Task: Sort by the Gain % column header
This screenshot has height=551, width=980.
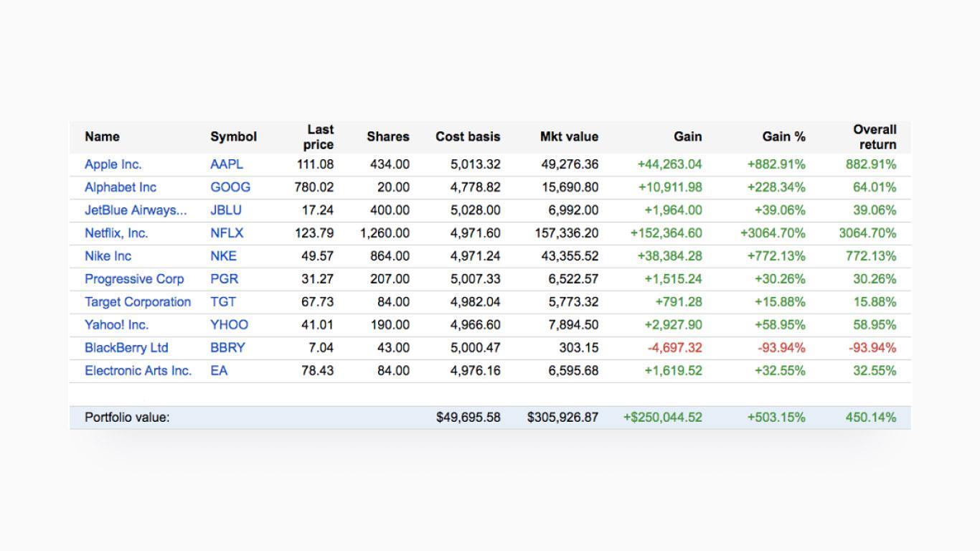Action: coord(784,137)
